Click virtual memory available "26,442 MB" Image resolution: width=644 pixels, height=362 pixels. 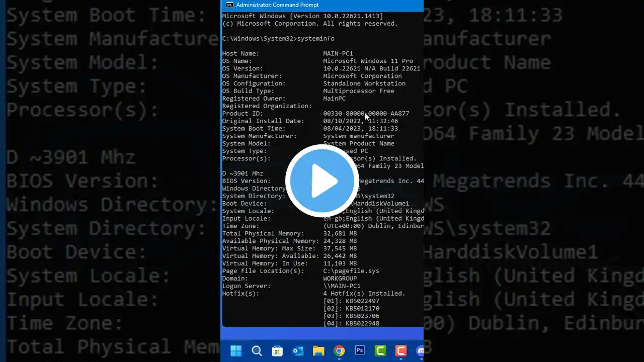[340, 256]
